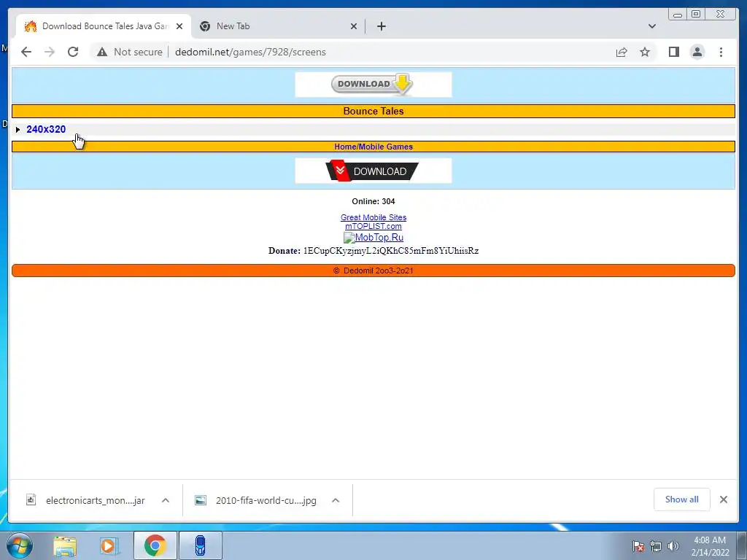747x560 pixels.
Task: Close the Download Bounce Tales tab
Action: [x=179, y=26]
